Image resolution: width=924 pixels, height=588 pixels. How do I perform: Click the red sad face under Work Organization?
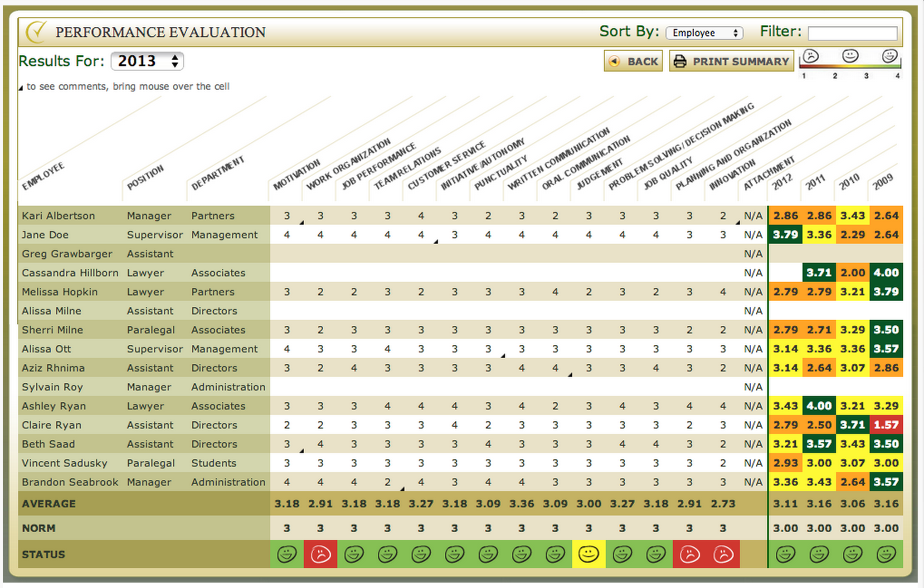coord(321,554)
